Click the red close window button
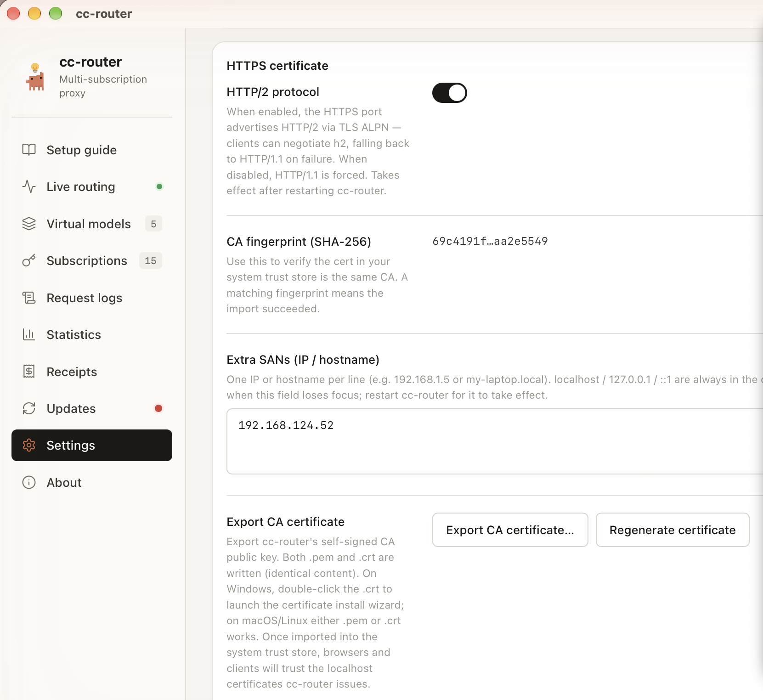Screen dimensions: 763x700 13,13
